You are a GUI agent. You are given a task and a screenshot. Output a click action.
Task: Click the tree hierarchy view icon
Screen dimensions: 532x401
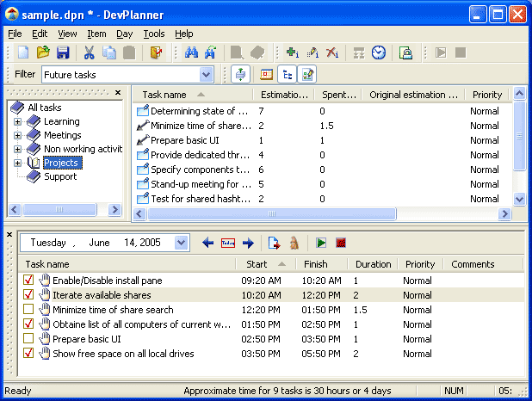coord(288,74)
